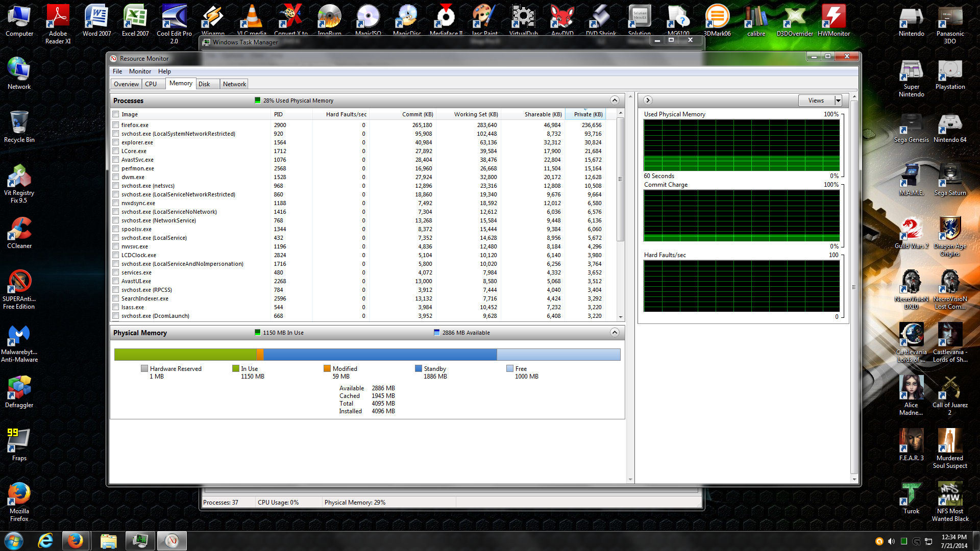The height and width of the screenshot is (551, 980).
Task: Launch Vit Registry Fix 9.5
Action: [x=19, y=183]
